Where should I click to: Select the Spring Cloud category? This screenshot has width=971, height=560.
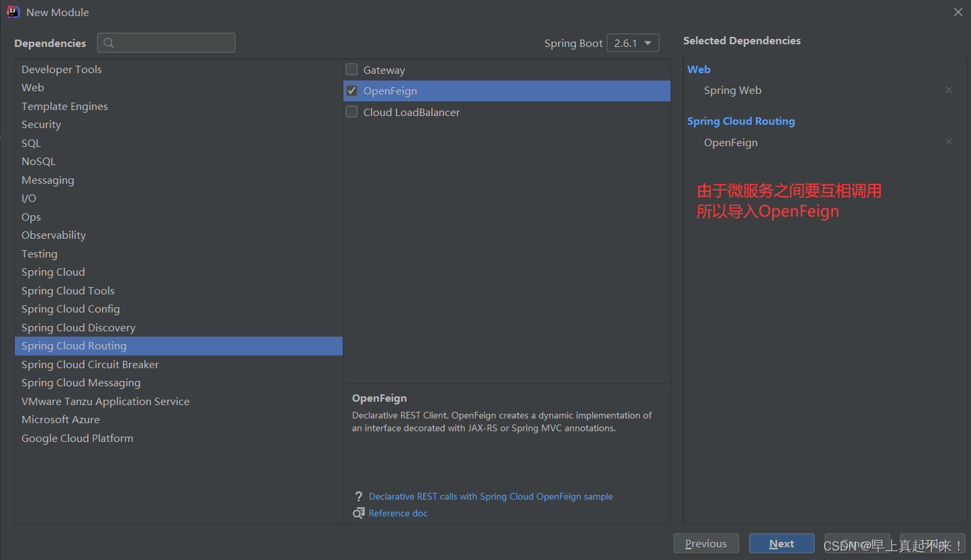(x=178, y=272)
